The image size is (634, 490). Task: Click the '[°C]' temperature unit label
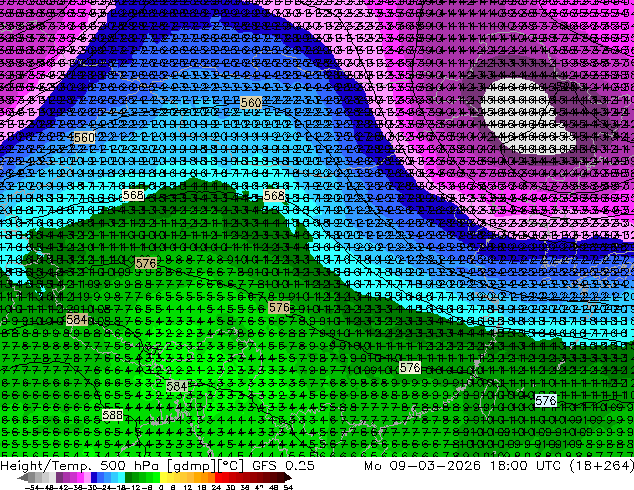point(231,465)
